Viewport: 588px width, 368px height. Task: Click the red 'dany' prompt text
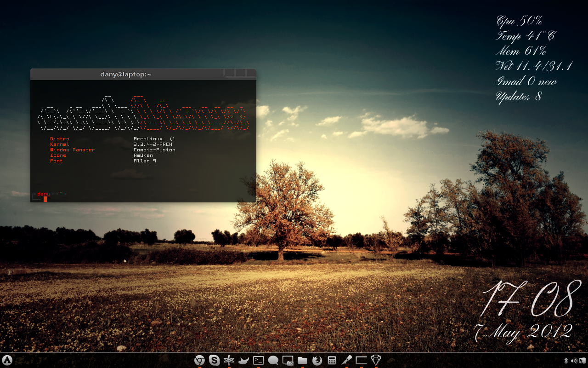[x=44, y=194]
